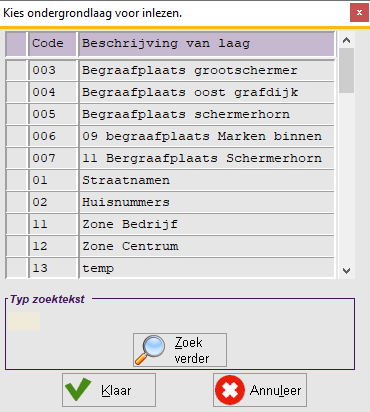Select row selector for code 01 Straatnamen
Image resolution: width=370 pixels, height=412 pixels.
[x=16, y=180]
